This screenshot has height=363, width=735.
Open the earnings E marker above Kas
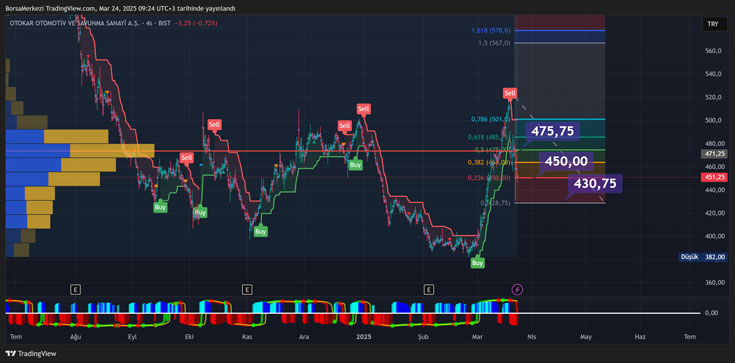247,289
